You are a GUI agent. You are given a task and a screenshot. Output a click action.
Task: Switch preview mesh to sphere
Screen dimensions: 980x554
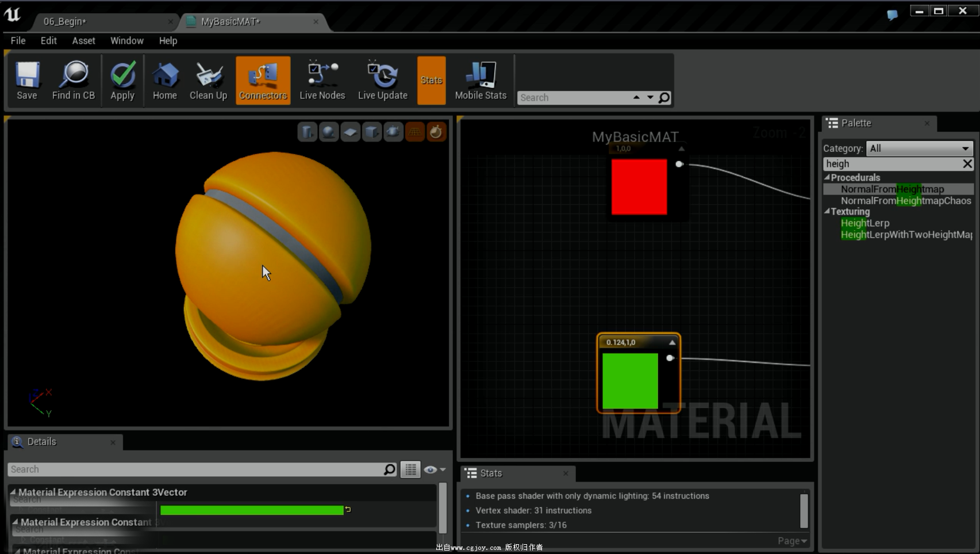pos(329,132)
